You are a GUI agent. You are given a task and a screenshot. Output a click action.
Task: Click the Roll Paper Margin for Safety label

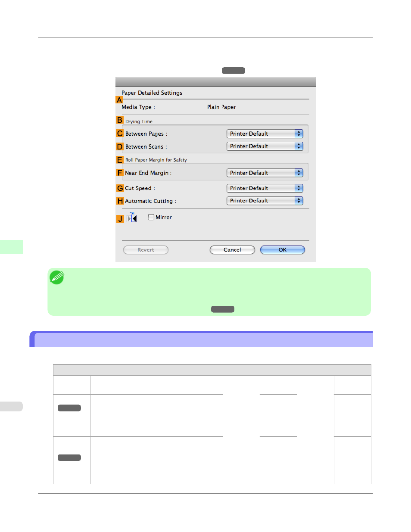coord(156,160)
